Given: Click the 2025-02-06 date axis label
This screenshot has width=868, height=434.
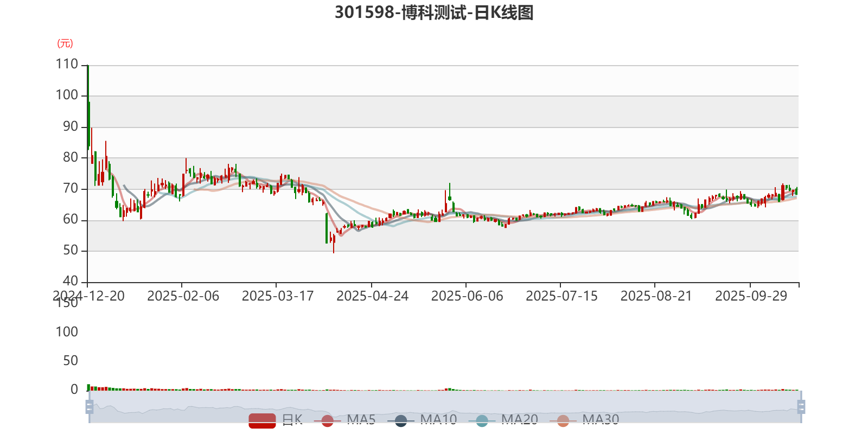Looking at the screenshot, I should point(183,296).
